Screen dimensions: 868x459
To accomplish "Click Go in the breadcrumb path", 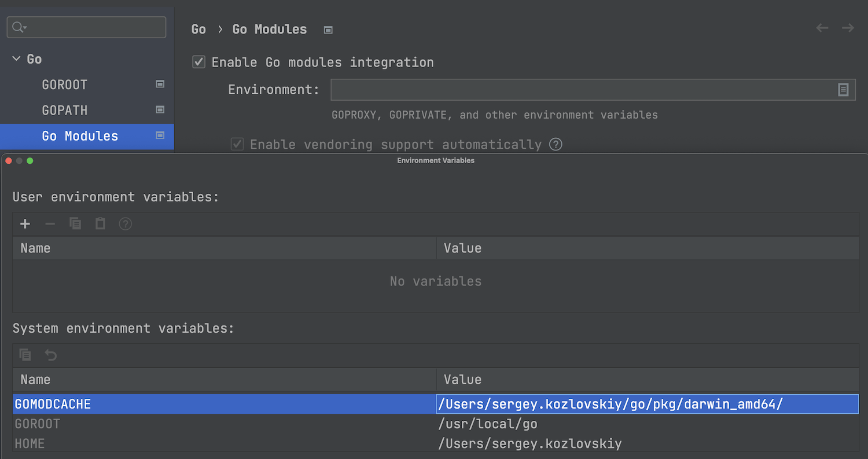I will coord(198,30).
